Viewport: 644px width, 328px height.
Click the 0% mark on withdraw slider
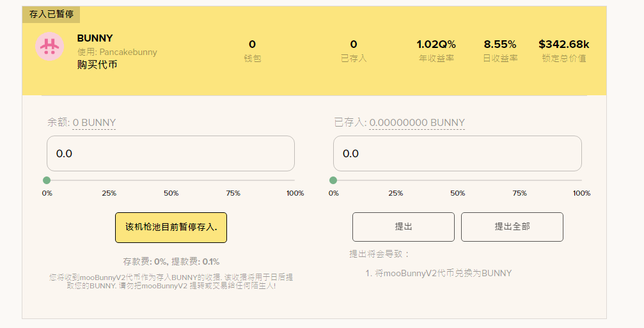pyautogui.click(x=333, y=193)
